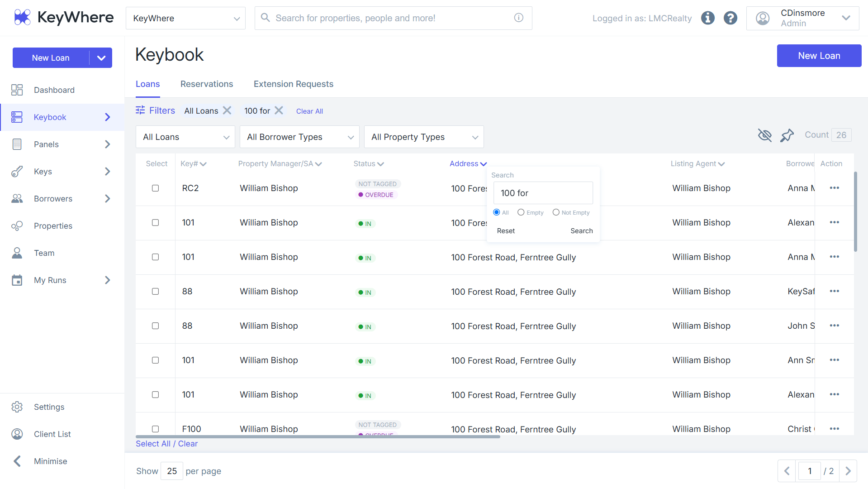Click the Properties sidebar icon
The width and height of the screenshot is (868, 489).
(17, 225)
